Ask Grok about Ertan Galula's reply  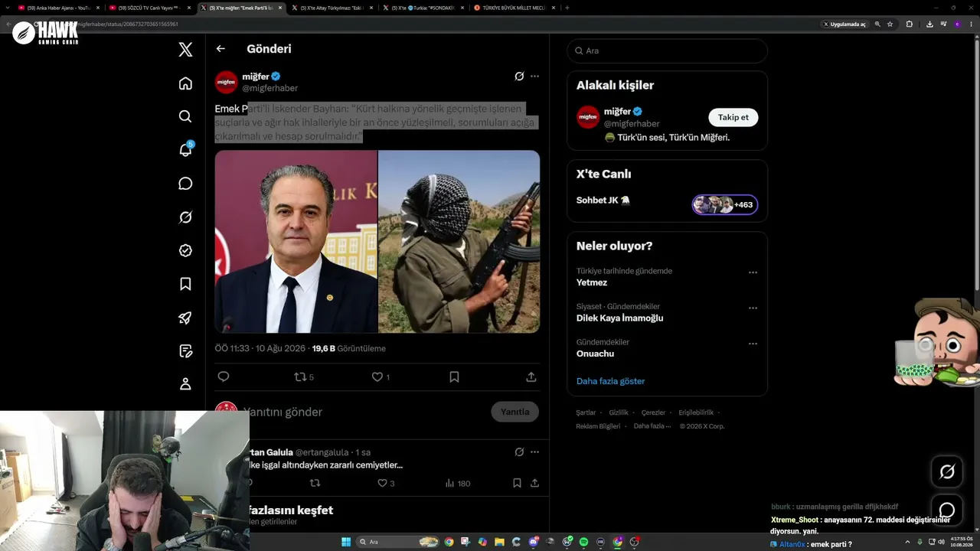(x=519, y=452)
